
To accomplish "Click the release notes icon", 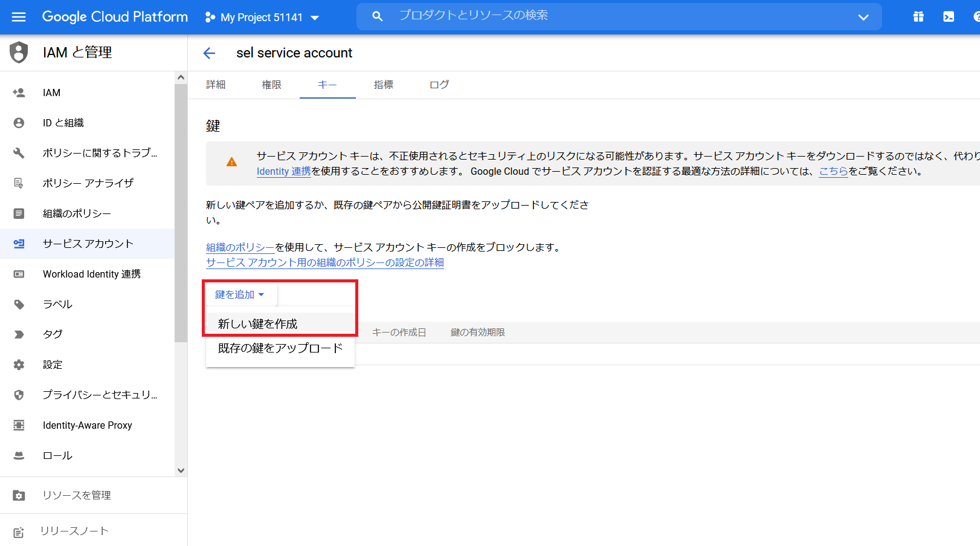I will (19, 532).
